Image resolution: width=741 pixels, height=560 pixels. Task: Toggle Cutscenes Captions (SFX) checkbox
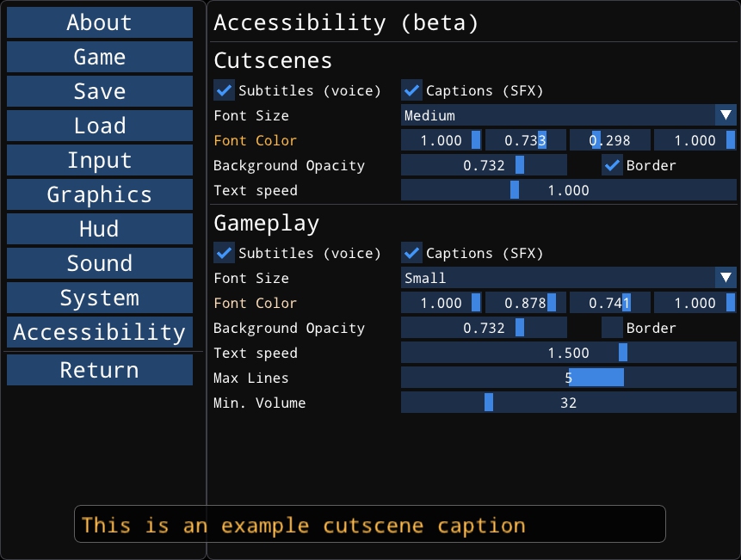click(x=411, y=90)
